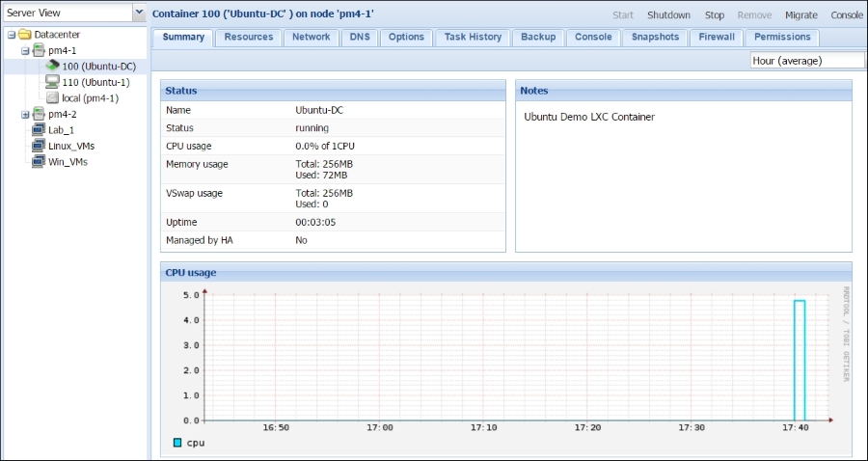Click the monitor icon for 110 (Ubuntu-1)

(x=53, y=83)
